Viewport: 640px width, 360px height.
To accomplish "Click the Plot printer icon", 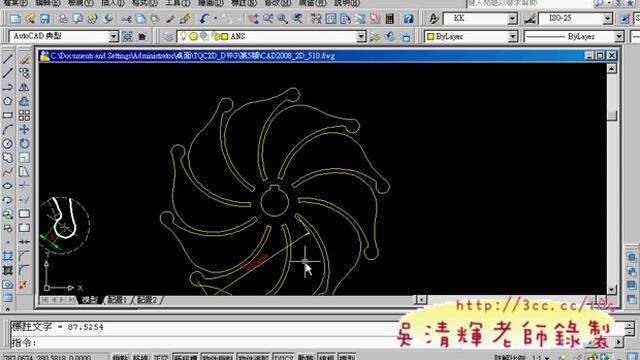I will (63, 19).
